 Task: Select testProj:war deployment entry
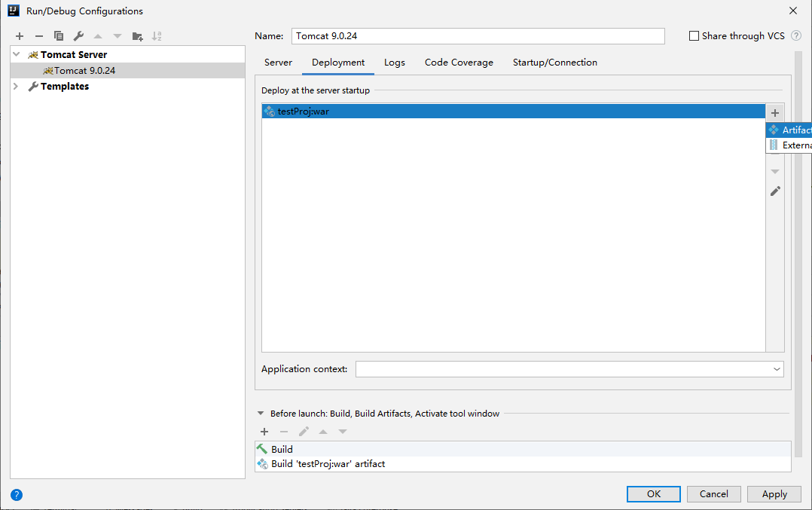tap(513, 111)
